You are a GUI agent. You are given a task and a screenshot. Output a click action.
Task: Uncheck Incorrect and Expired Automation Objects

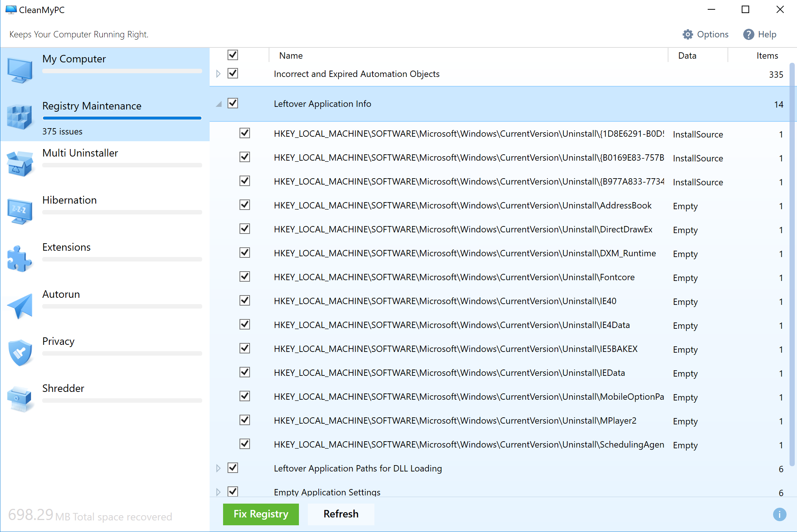pyautogui.click(x=233, y=73)
